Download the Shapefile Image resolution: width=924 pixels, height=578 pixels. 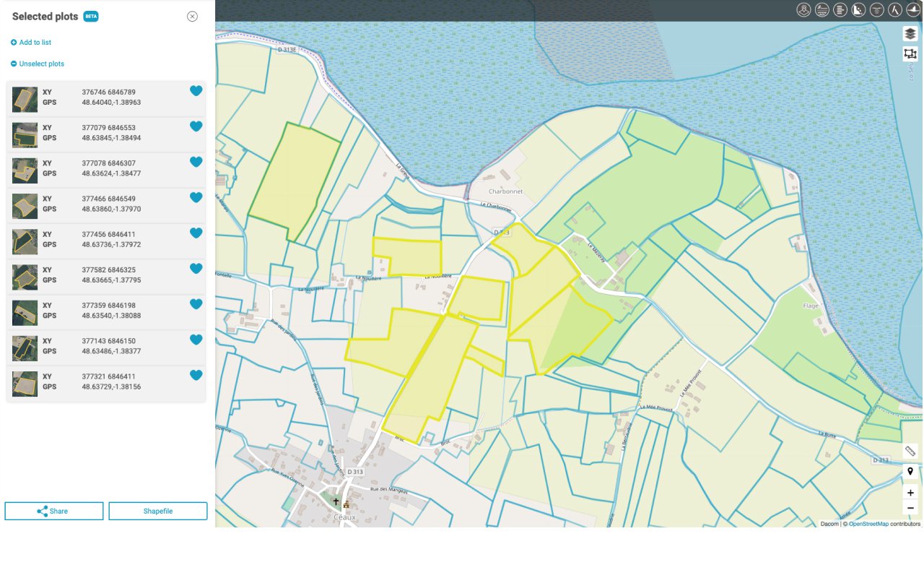[158, 511]
